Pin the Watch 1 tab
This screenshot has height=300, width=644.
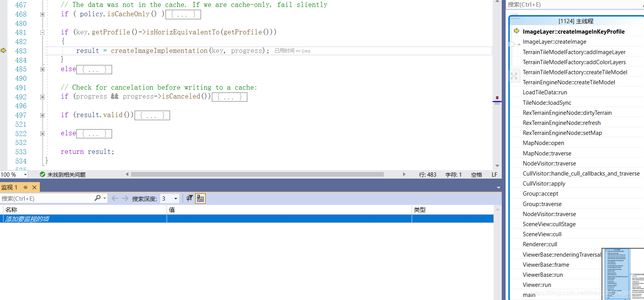pos(26,187)
